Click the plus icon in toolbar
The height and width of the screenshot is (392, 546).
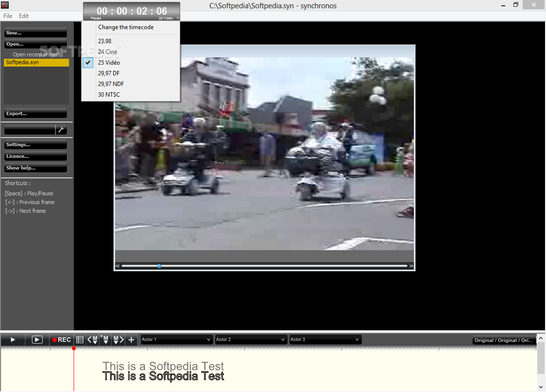click(x=131, y=340)
